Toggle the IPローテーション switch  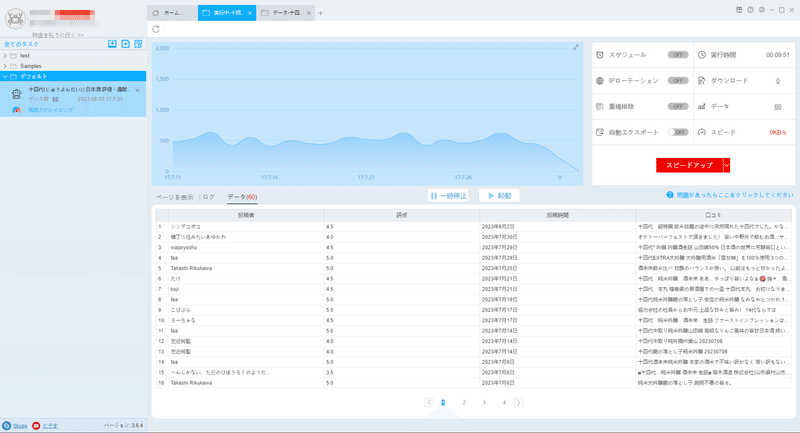tap(678, 81)
